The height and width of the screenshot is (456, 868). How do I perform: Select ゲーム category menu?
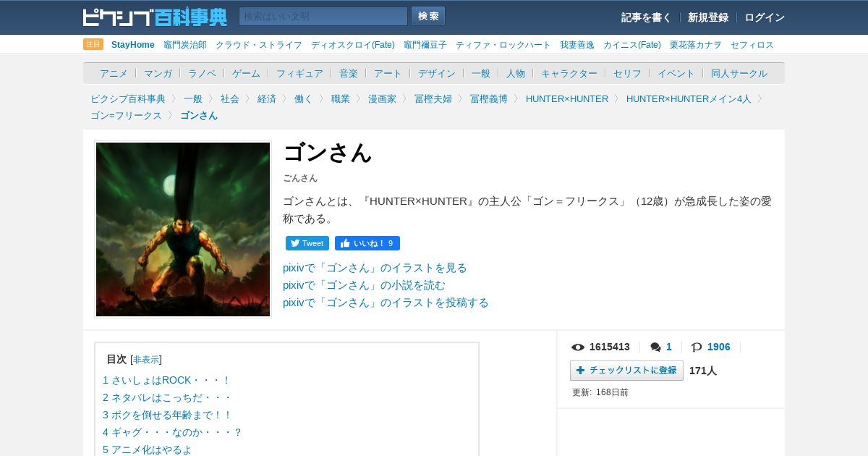click(x=246, y=74)
